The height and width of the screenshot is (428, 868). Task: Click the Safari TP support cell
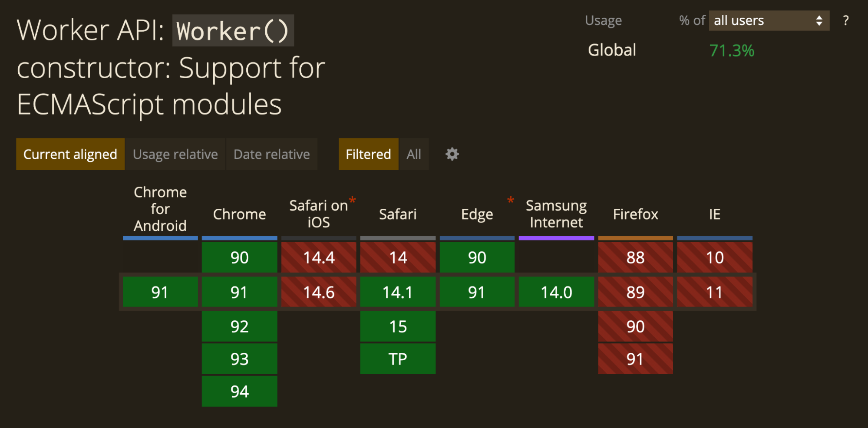pos(397,359)
